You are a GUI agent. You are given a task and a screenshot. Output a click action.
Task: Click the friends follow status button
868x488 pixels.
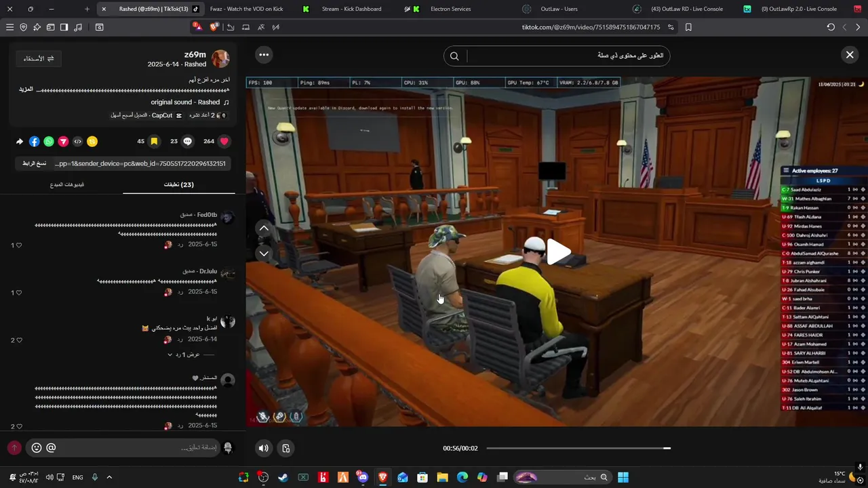tap(38, 59)
